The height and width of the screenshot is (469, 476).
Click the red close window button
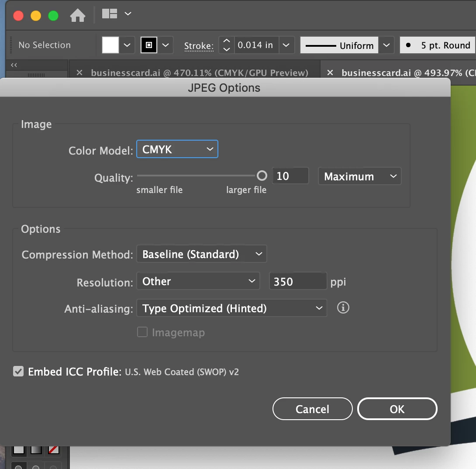click(x=18, y=15)
